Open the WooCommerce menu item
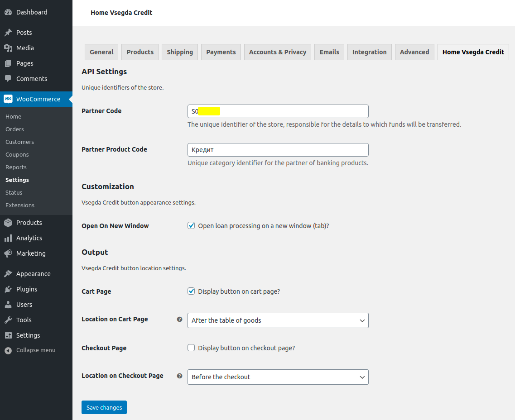The image size is (515, 420). tap(36, 99)
